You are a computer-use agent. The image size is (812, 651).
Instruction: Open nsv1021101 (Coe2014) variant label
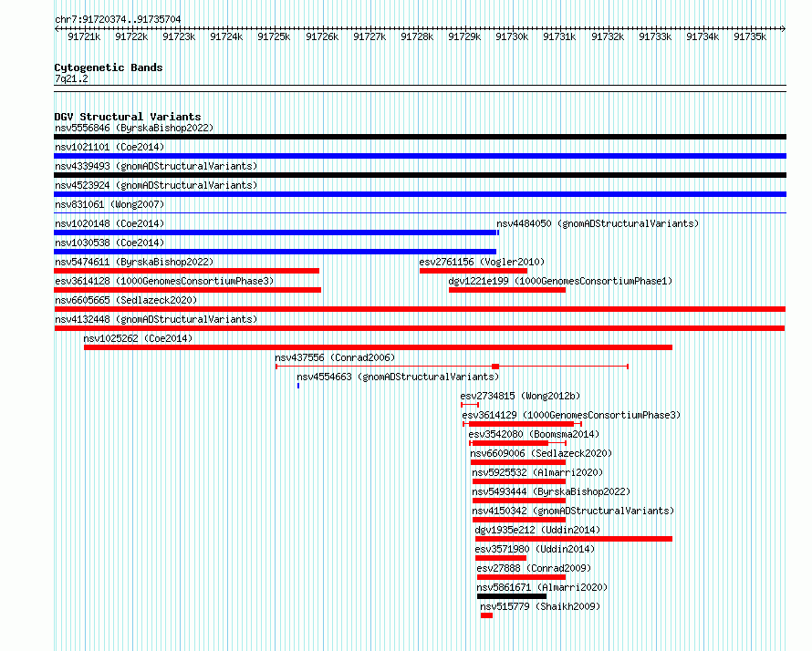click(109, 147)
